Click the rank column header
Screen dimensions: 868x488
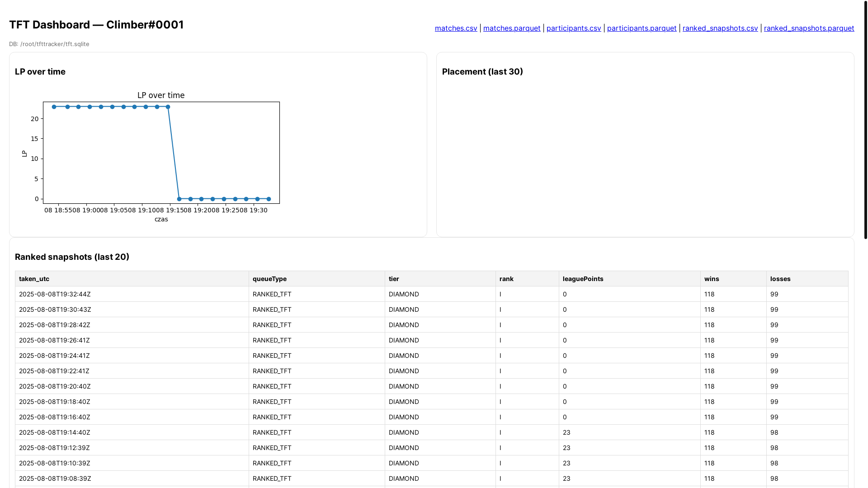[x=527, y=279]
